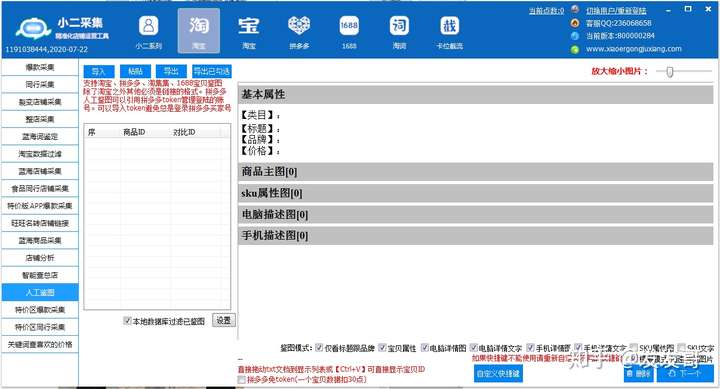
Task: Click the 下一个 button
Action: coord(685,374)
